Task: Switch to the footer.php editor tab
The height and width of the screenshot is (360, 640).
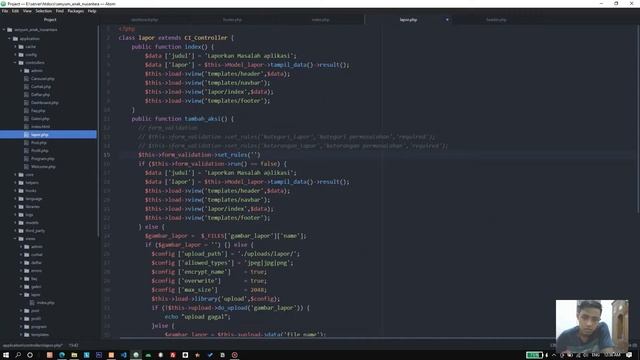Action: point(232,20)
